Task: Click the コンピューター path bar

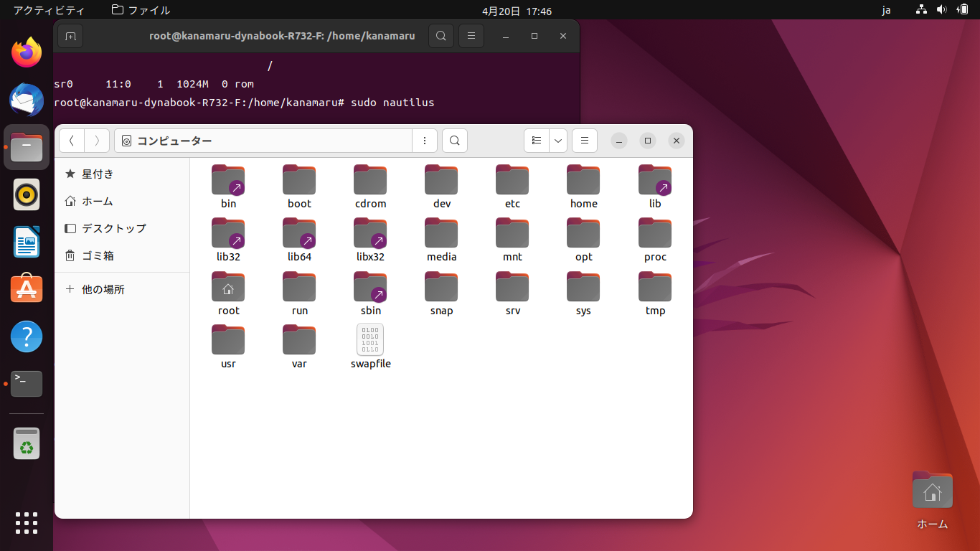Action: 263,141
